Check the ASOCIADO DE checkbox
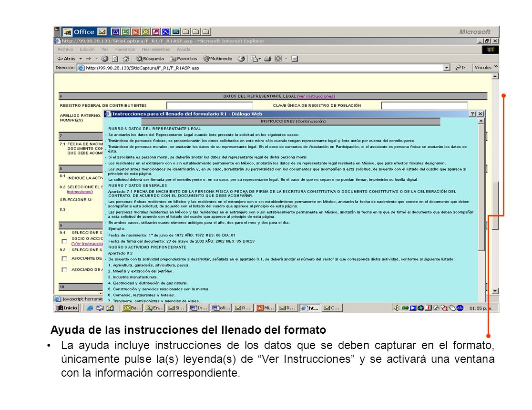The width and height of the screenshot is (532, 410). [64, 270]
